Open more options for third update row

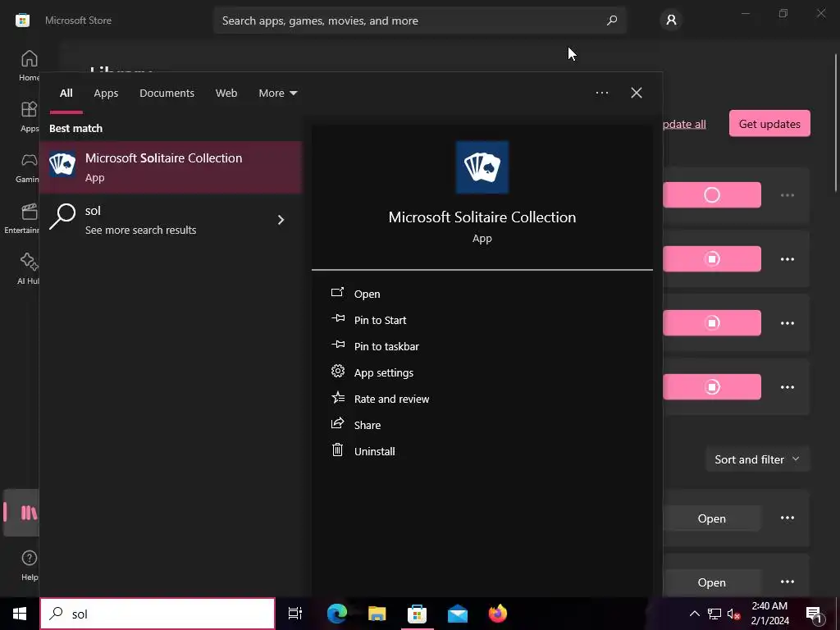(x=787, y=323)
